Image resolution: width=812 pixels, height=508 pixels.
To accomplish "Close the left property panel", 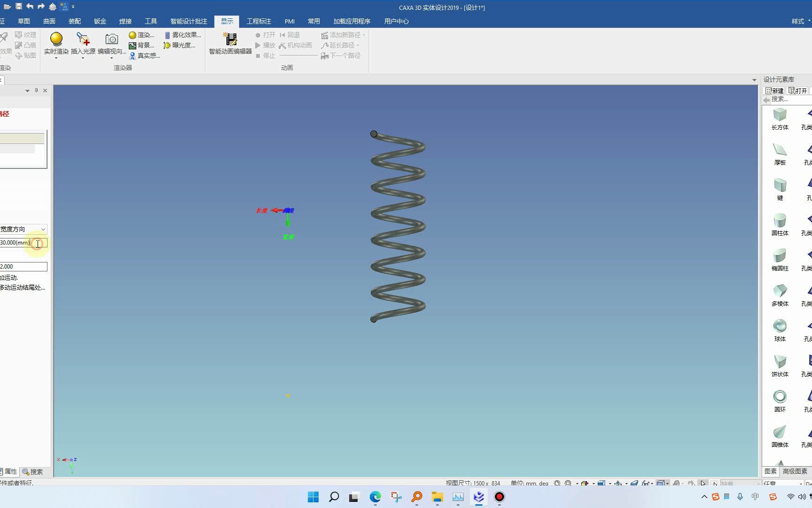I will click(x=45, y=90).
